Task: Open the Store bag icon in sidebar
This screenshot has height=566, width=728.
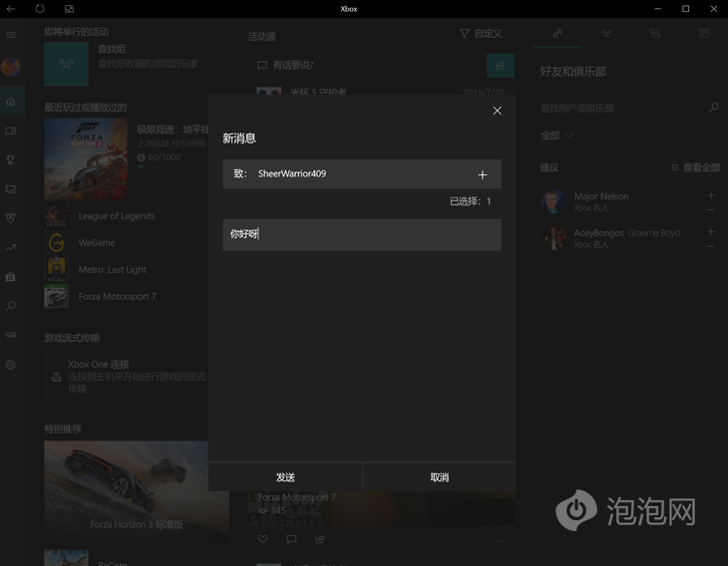Action: tap(11, 277)
